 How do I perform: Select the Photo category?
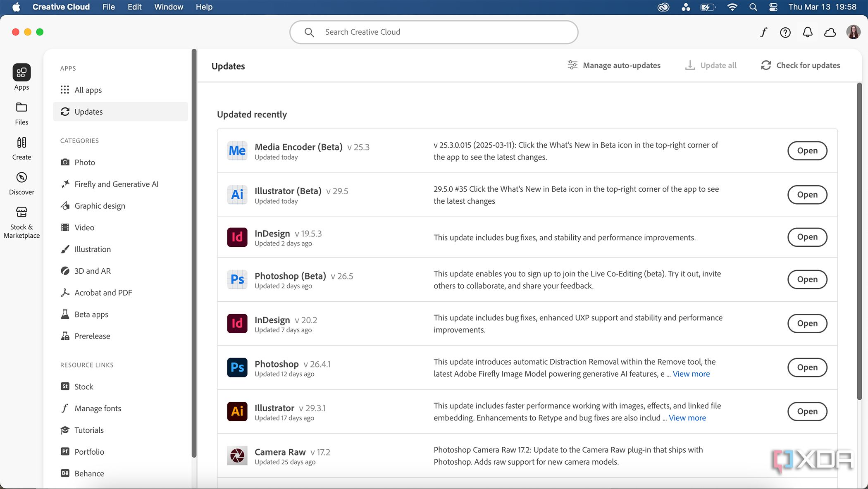(x=84, y=162)
